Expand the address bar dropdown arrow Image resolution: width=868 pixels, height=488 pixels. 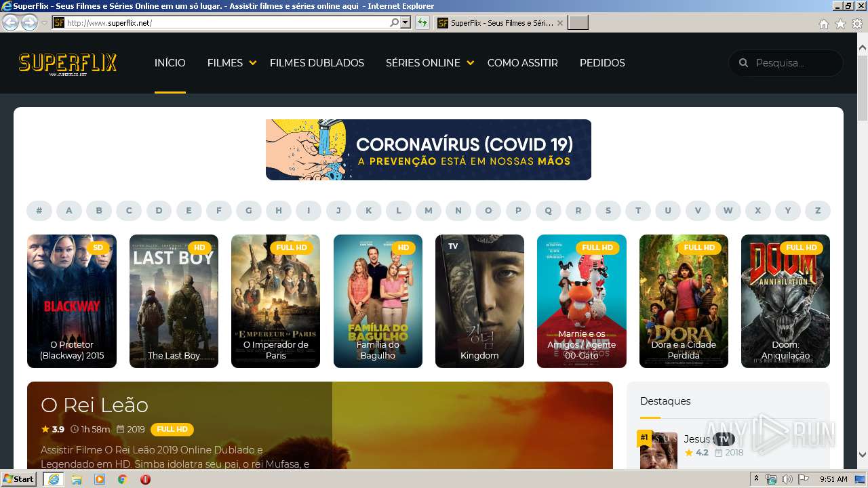point(406,23)
